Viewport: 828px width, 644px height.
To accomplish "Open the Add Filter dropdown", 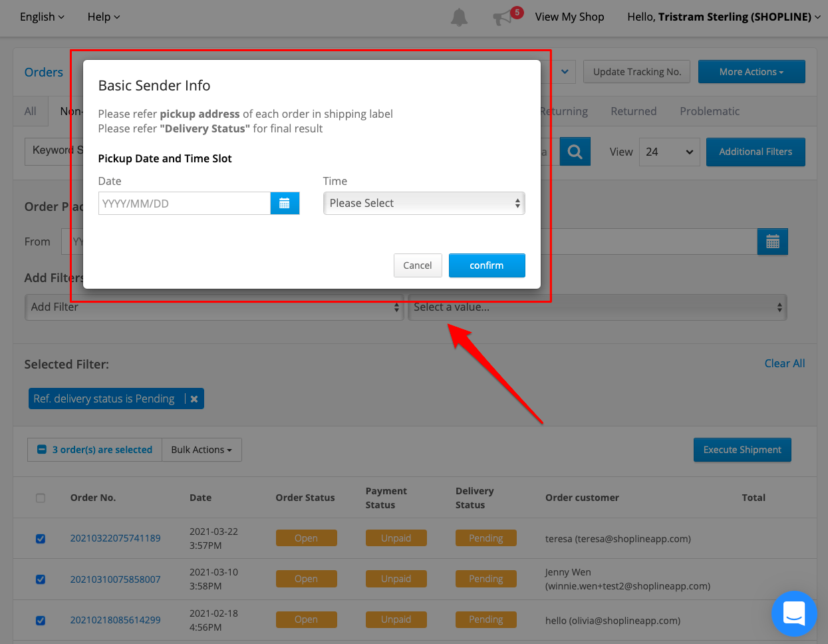I will (214, 307).
